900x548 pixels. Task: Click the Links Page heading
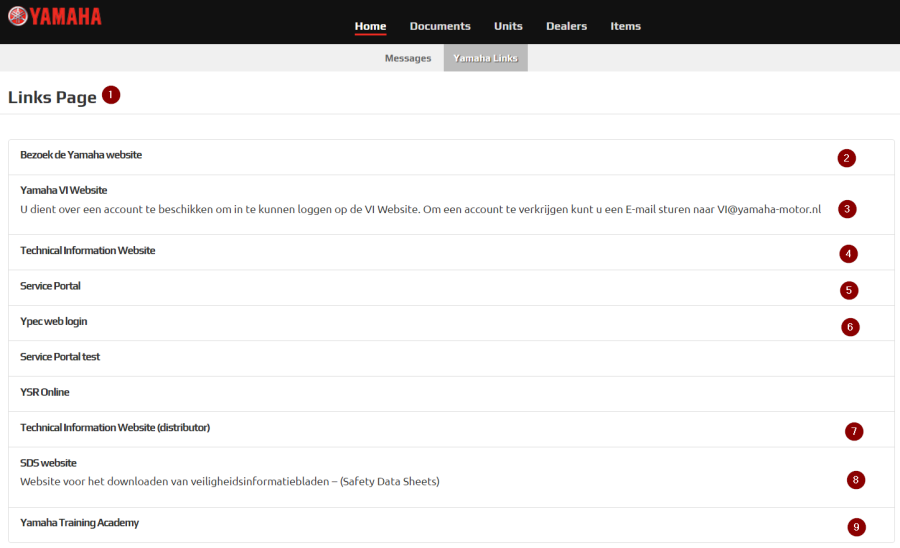[52, 98]
